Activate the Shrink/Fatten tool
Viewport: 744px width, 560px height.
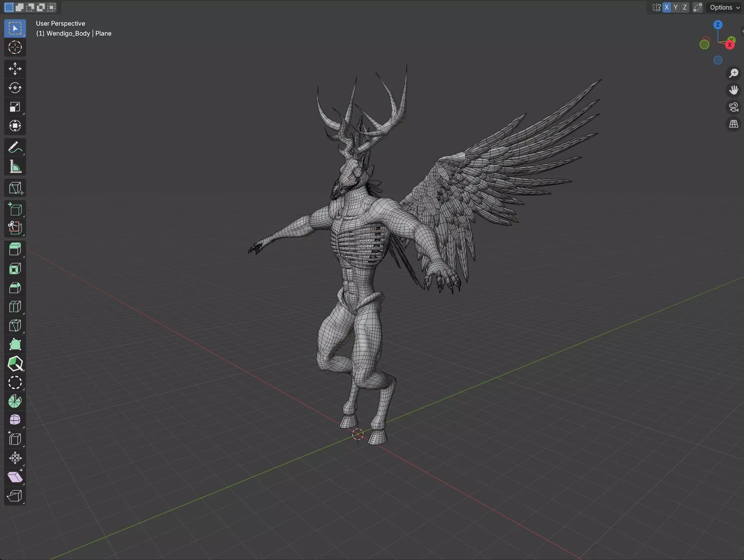pyautogui.click(x=15, y=458)
